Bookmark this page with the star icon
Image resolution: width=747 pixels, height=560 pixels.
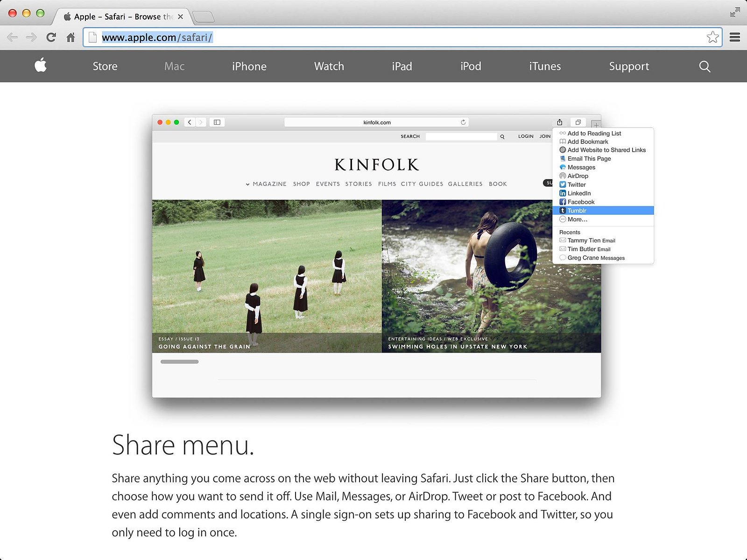[712, 37]
